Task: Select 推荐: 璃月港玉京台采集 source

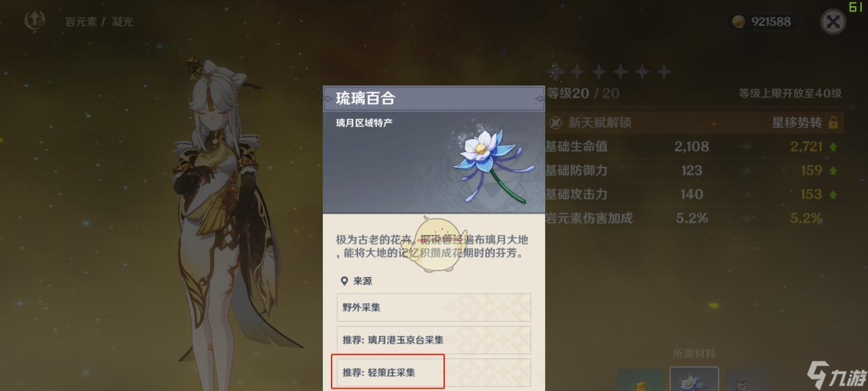Action: (434, 340)
